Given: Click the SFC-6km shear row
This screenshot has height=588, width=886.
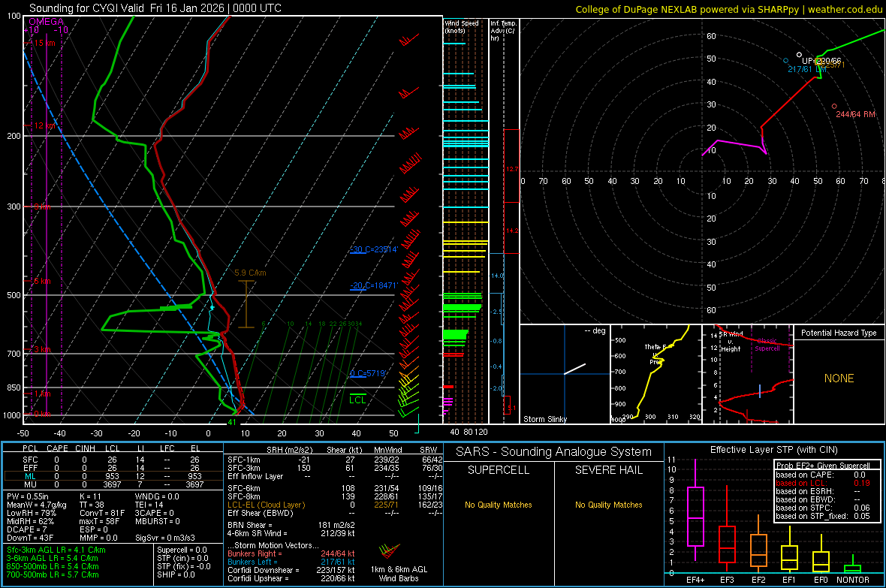Looking at the screenshot, I should 335,488.
